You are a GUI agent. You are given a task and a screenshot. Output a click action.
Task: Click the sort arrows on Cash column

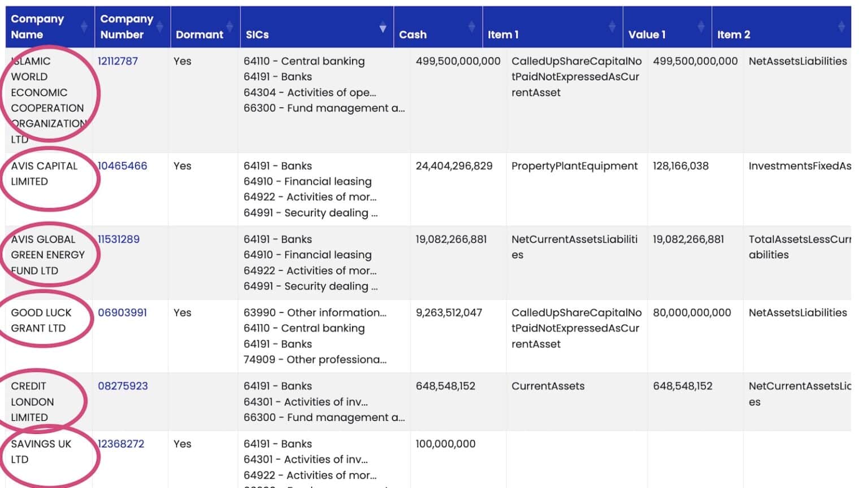[x=471, y=26]
